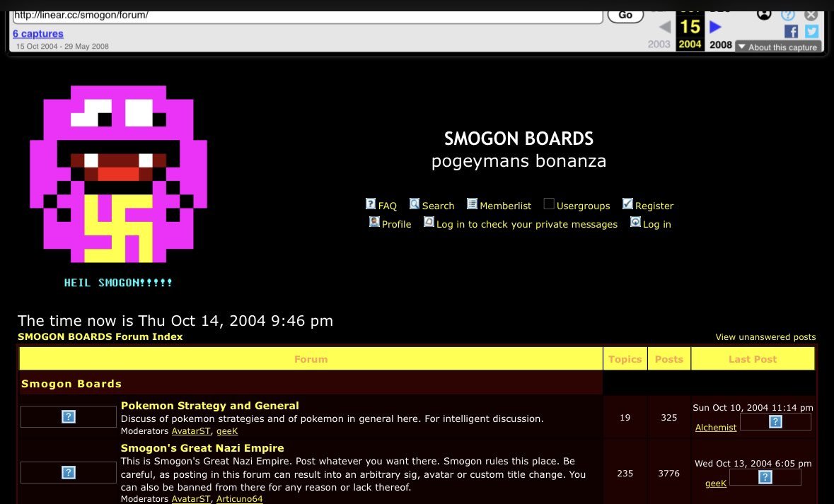Click the Go button in the Wayback toolbar
The height and width of the screenshot is (504, 834).
click(625, 16)
